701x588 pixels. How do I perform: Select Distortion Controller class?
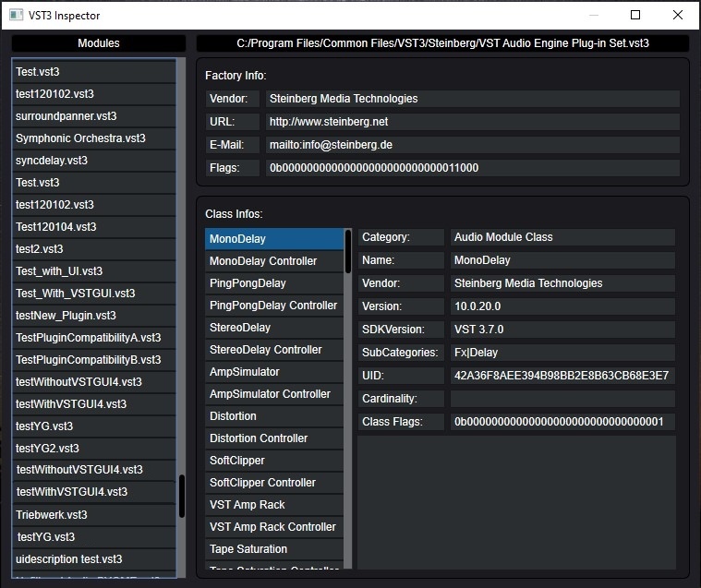point(274,438)
